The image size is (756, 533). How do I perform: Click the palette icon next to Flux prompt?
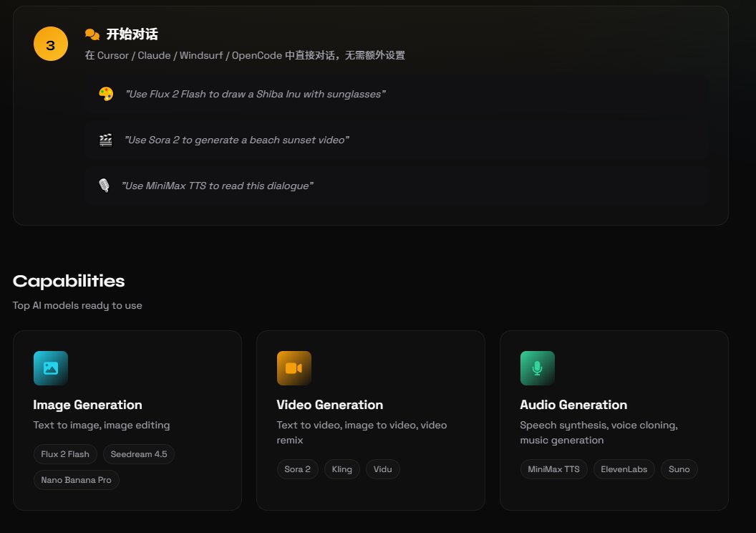pos(105,93)
